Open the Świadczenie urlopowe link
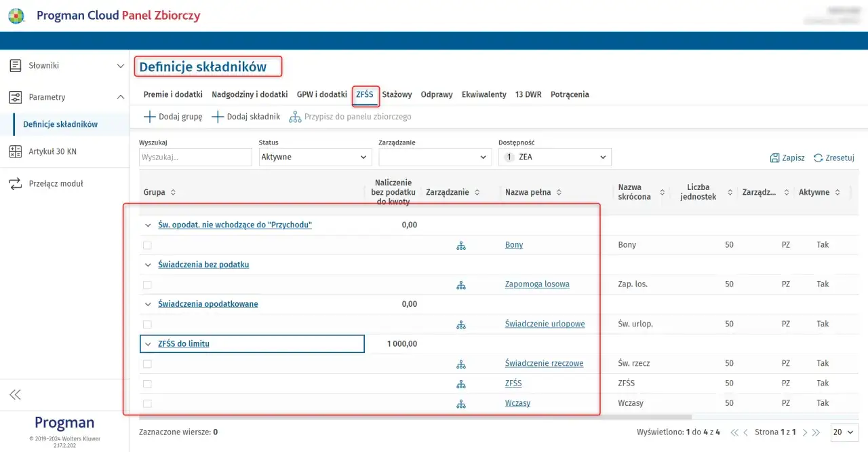The height and width of the screenshot is (452, 868). 545,324
